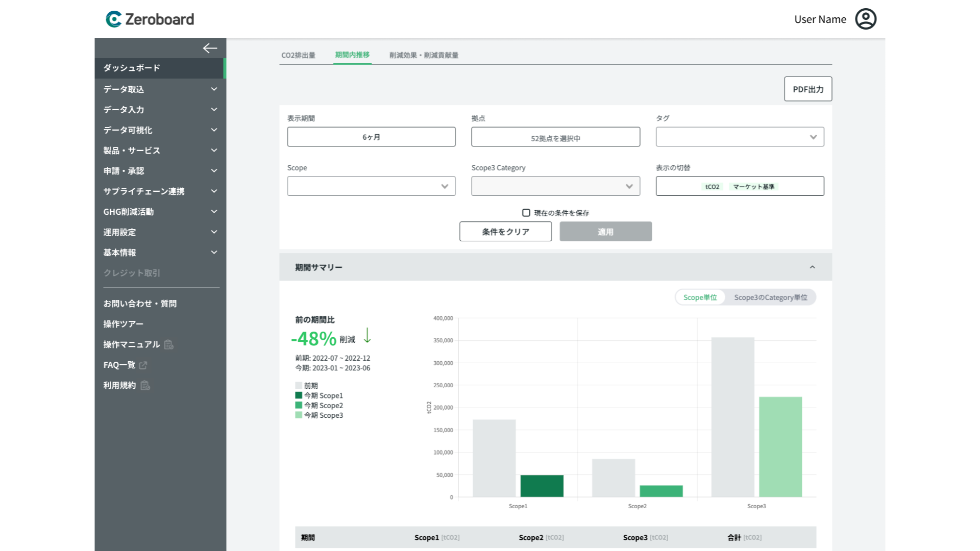Click the sidebar collapse arrow icon

click(210, 48)
